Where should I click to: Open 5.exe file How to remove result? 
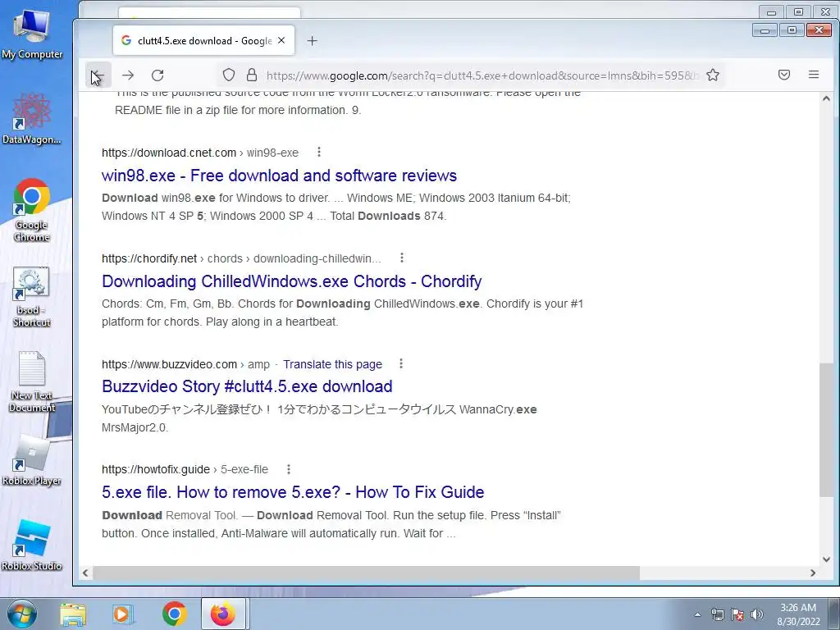293,492
